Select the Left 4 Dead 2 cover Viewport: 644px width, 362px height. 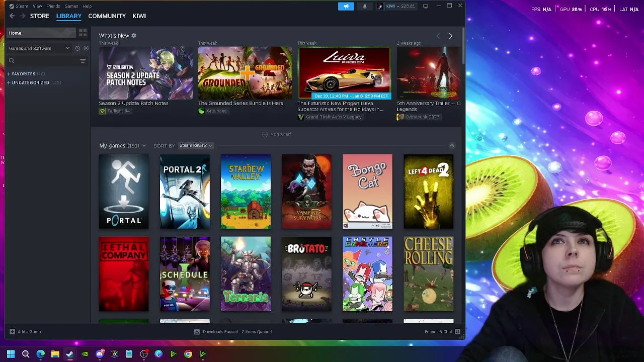(428, 192)
